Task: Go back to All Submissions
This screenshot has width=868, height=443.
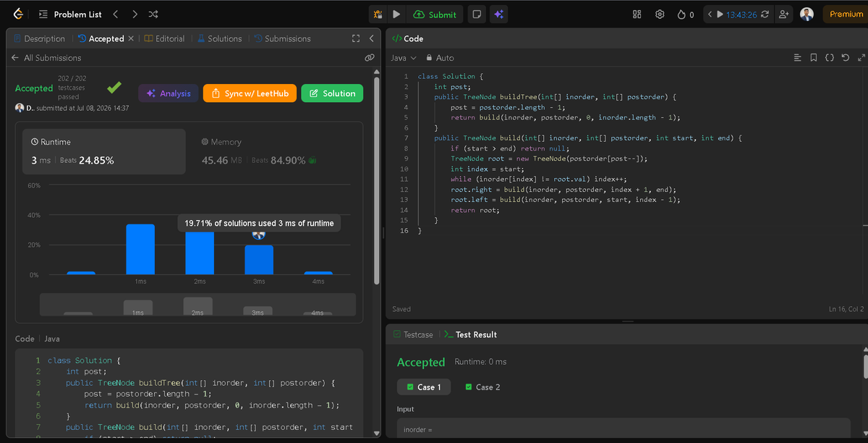Action: 46,58
